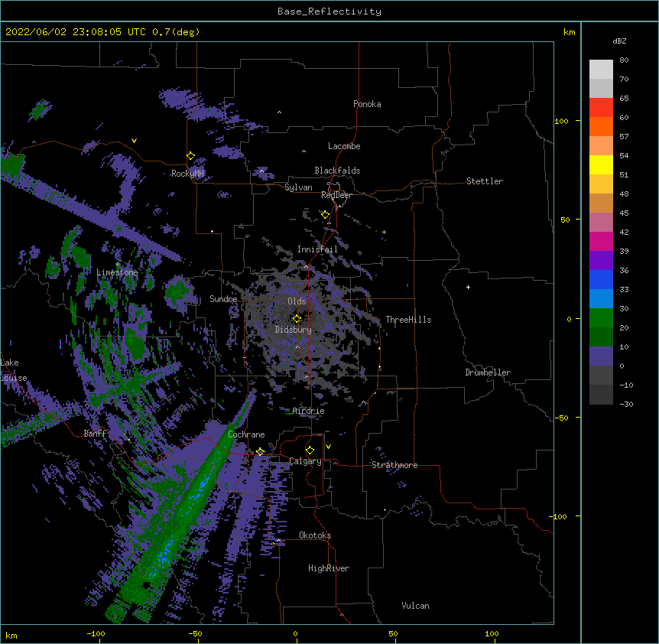Click the yellow radar marker near RockyMH
The width and height of the screenshot is (659, 644).
[x=190, y=156]
